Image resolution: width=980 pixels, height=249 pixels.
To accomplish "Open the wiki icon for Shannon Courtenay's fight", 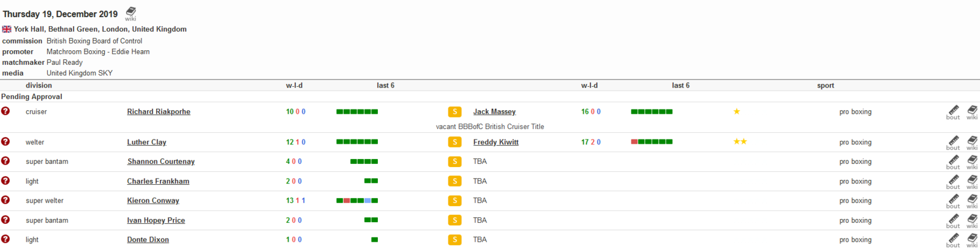I will pos(972,162).
